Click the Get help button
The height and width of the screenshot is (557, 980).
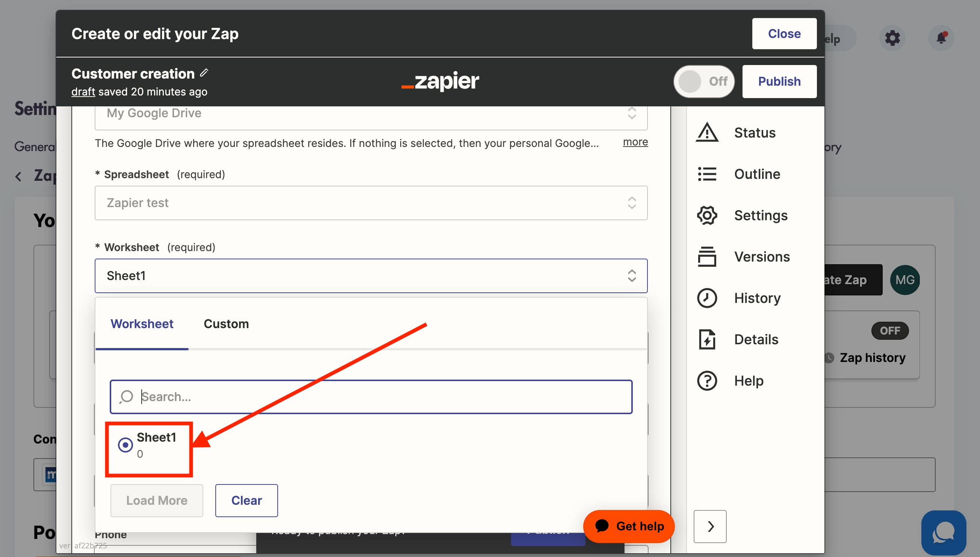click(x=629, y=527)
